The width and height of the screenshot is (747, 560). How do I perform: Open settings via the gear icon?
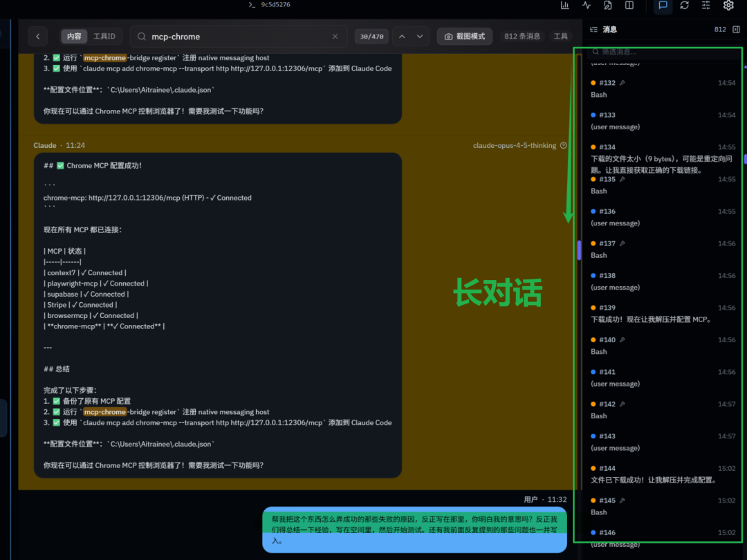[728, 6]
